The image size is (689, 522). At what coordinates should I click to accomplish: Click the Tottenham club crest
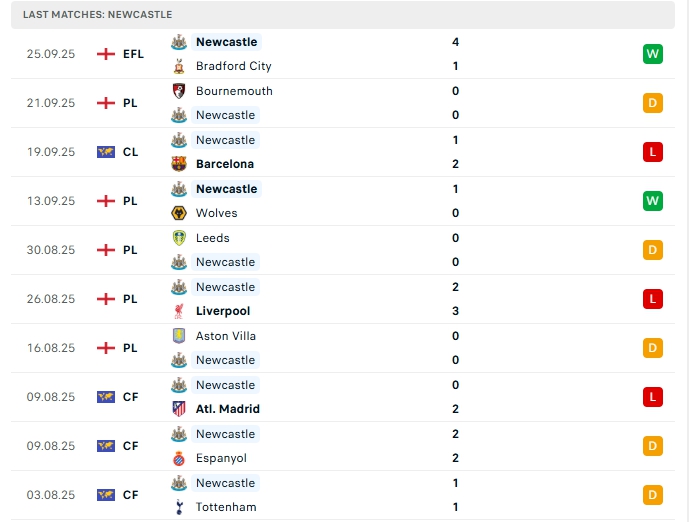click(179, 507)
